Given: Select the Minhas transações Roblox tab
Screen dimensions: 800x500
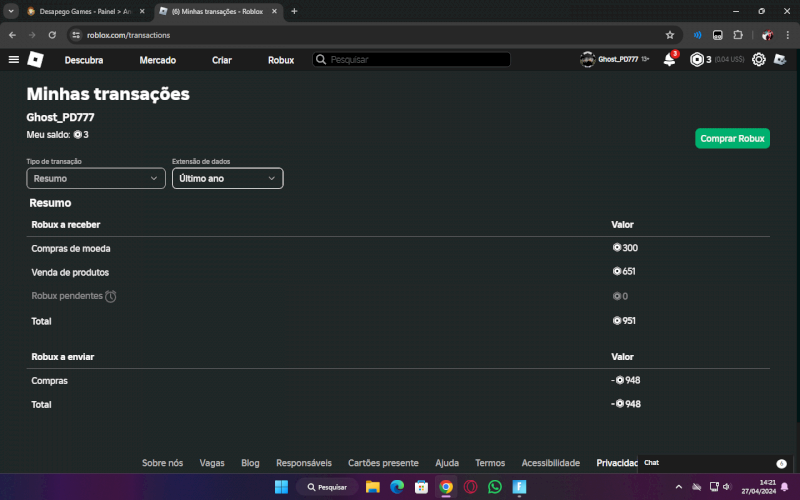Looking at the screenshot, I should (217, 11).
